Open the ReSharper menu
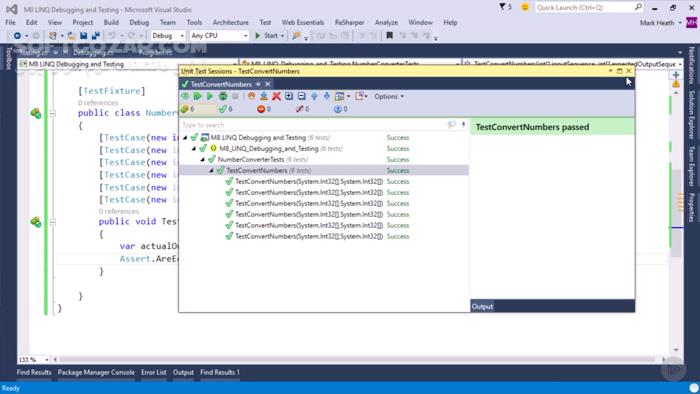The height and width of the screenshot is (394, 700). coord(349,22)
